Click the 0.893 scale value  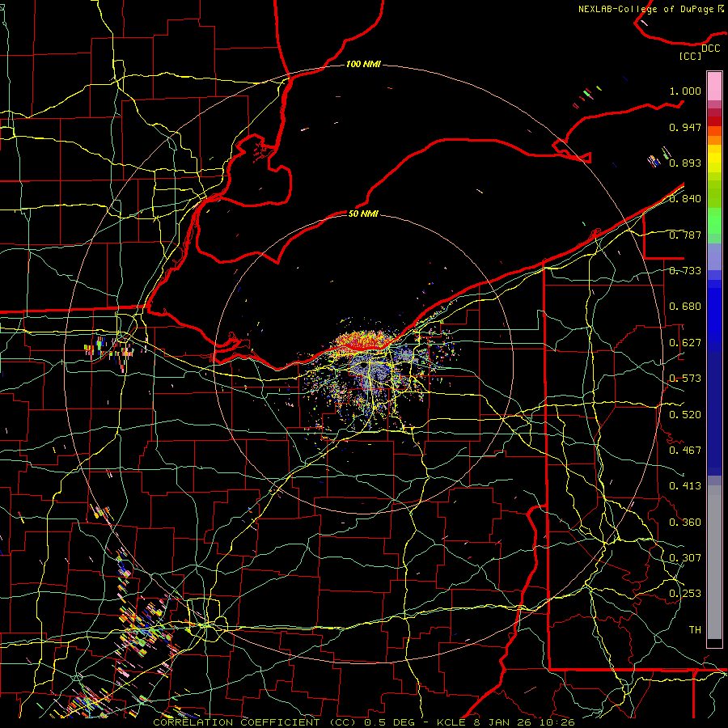coord(685,163)
